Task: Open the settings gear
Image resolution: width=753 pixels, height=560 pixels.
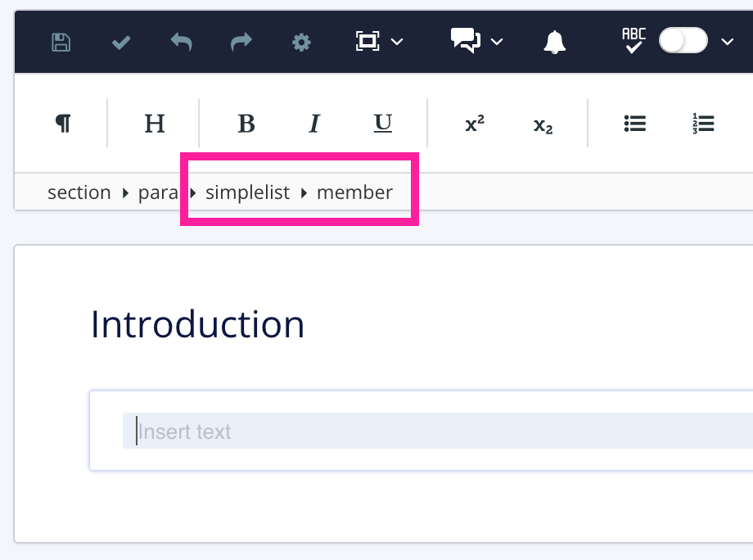Action: [300, 42]
